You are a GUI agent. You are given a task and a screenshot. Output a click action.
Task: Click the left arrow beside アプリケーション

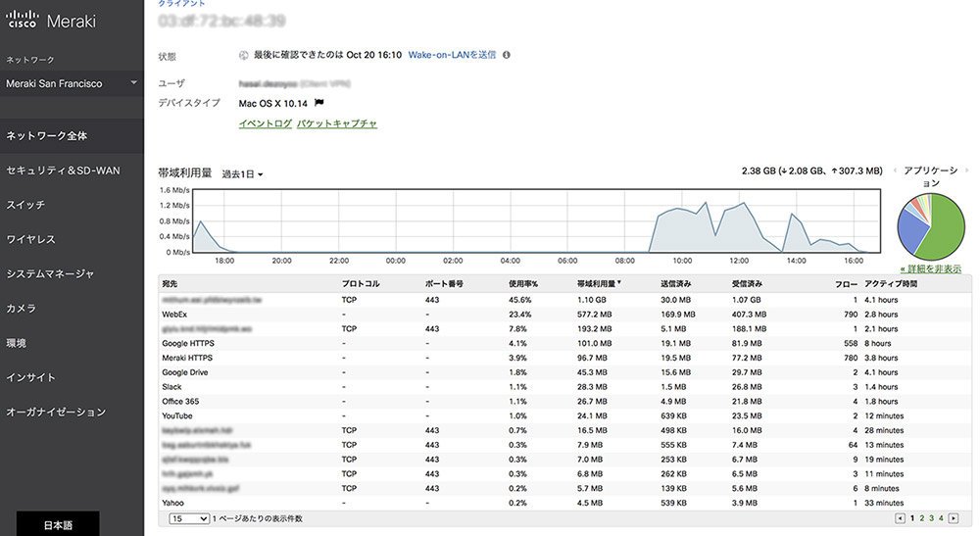click(x=895, y=171)
